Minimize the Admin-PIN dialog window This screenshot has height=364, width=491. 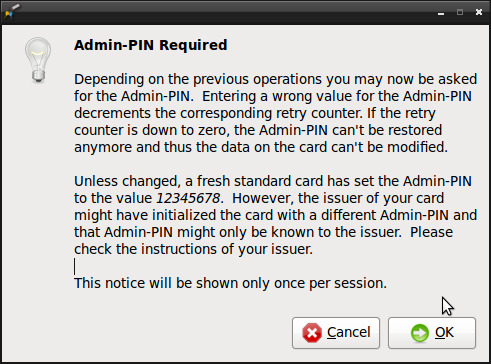[441, 13]
